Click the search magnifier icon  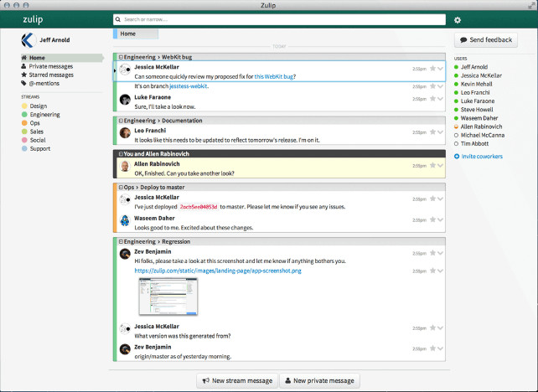(118, 19)
